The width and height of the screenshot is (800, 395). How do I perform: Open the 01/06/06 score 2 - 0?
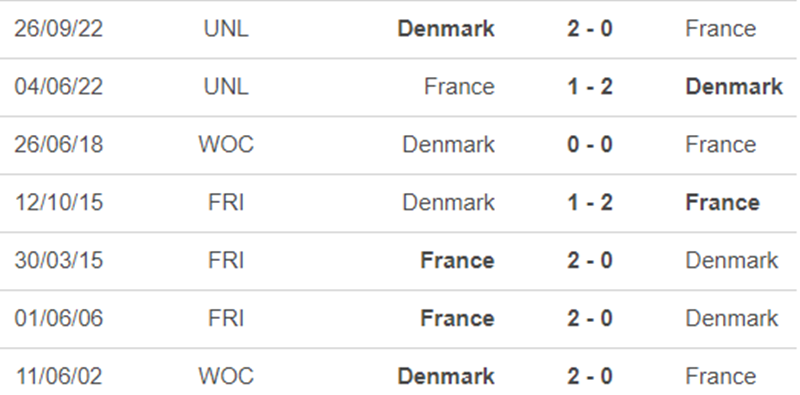589,319
